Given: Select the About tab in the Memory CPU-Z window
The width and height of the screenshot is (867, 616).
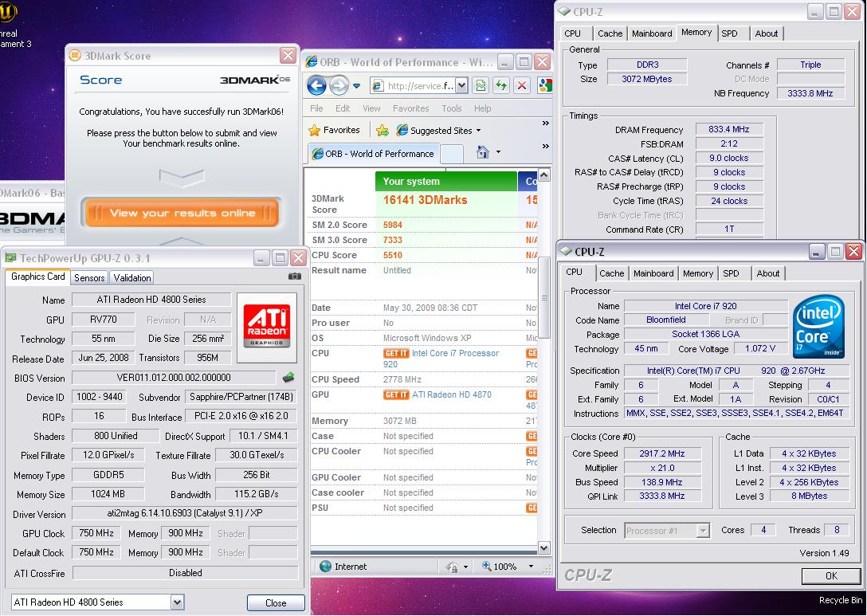Looking at the screenshot, I should (x=767, y=33).
